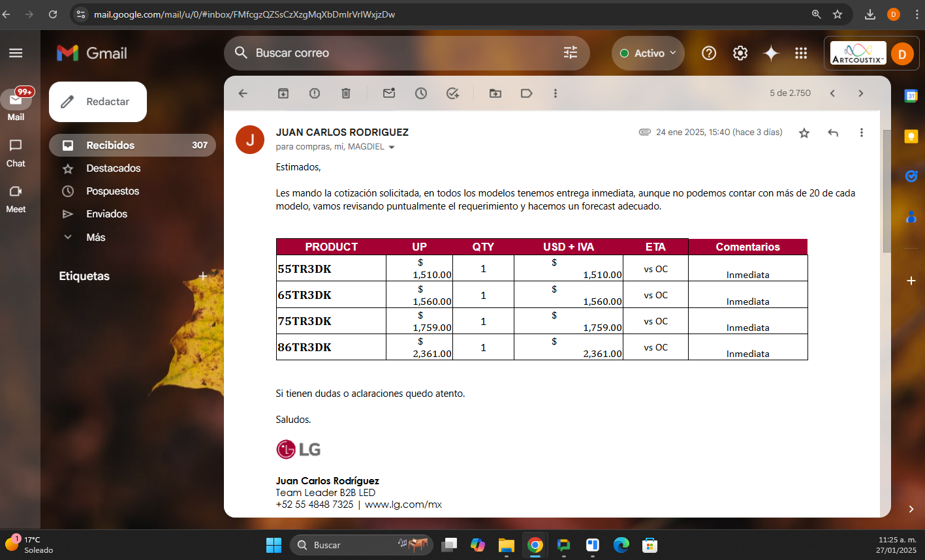Viewport: 925px width, 560px height.
Task: Show search options filter icon
Action: 571,53
